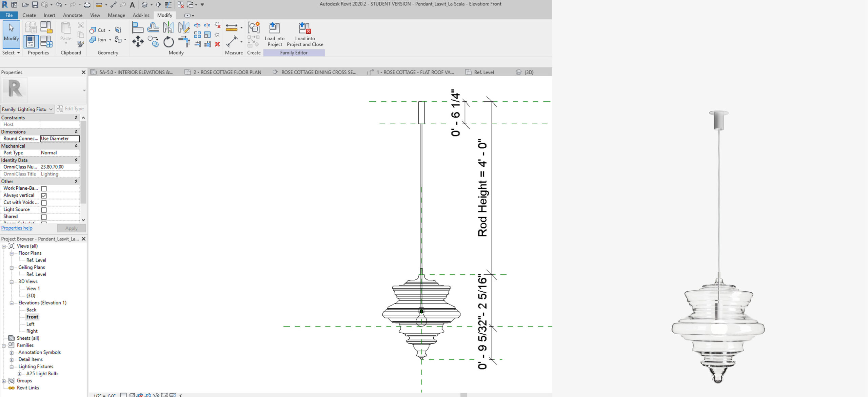
Task: Switch to the Annotate ribbon tab
Action: point(73,15)
